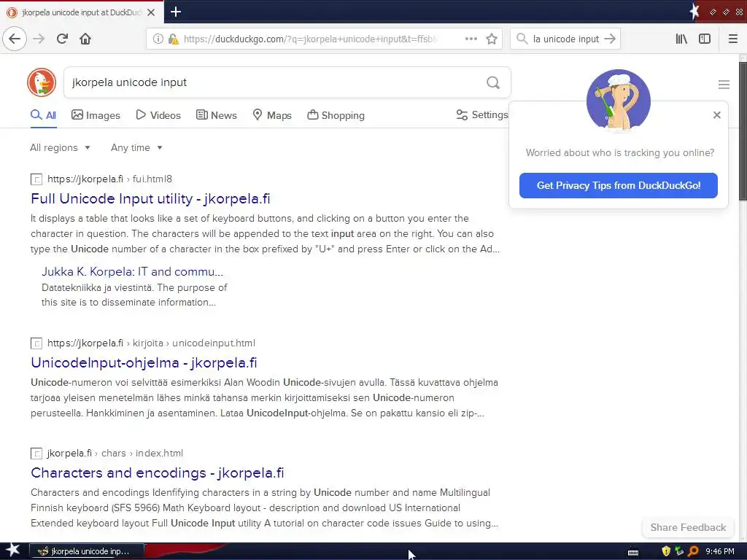Switch to Videos results

pyautogui.click(x=158, y=115)
